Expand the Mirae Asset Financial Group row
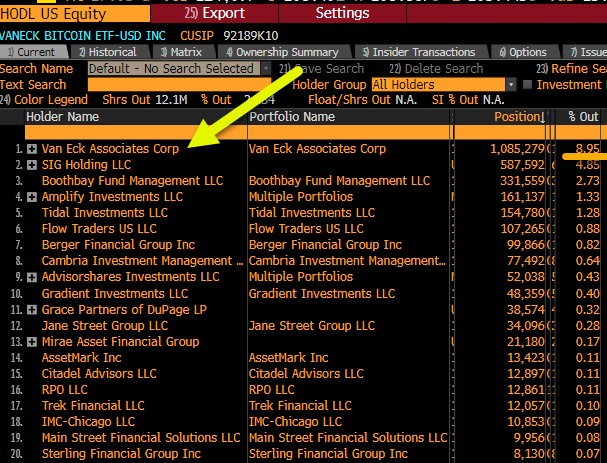The width and height of the screenshot is (607, 463). pos(32,342)
